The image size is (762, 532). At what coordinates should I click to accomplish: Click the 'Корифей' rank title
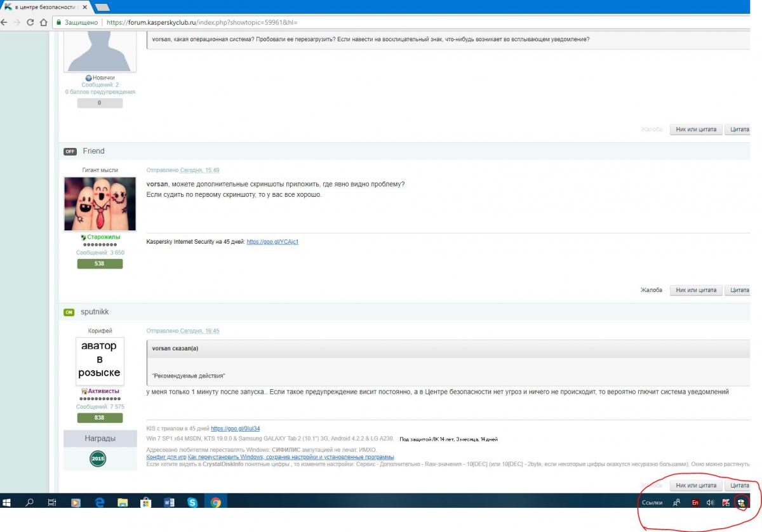[100, 331]
